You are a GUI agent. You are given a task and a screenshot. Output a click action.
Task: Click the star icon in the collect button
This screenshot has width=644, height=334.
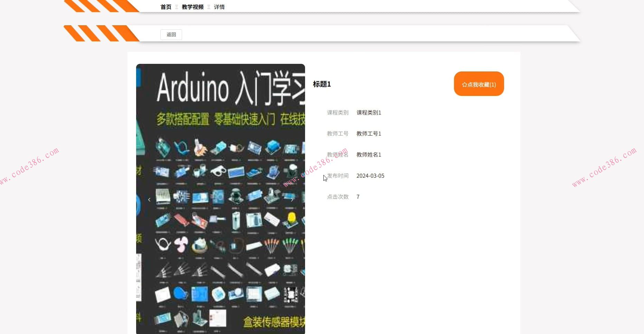[x=464, y=84]
